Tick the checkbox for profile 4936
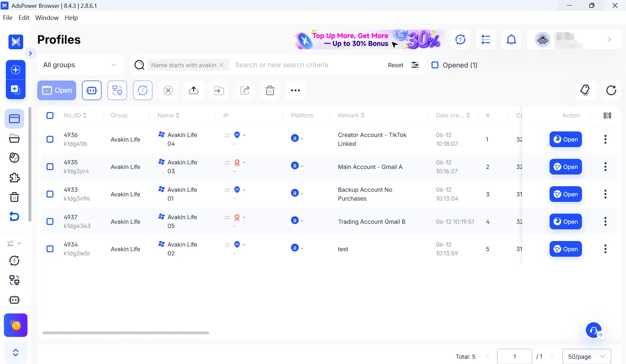This screenshot has width=626, height=364. click(x=50, y=139)
